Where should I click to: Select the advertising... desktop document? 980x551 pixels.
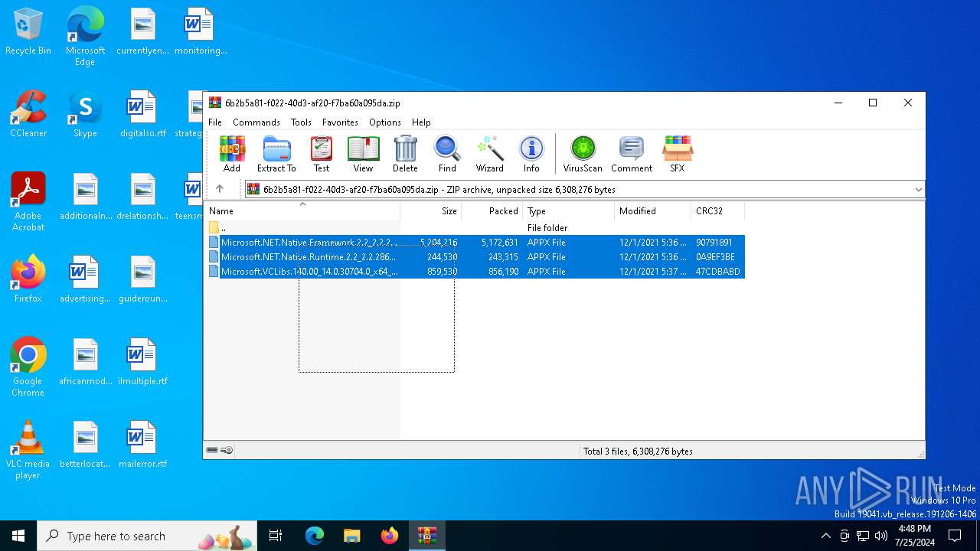point(85,279)
